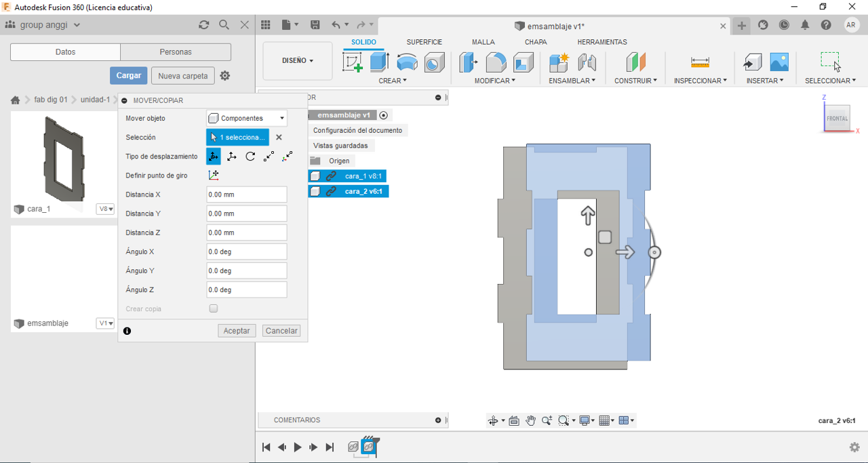Expand the INSPECCIONAR menu
Image resolution: width=868 pixels, height=463 pixels.
(700, 81)
